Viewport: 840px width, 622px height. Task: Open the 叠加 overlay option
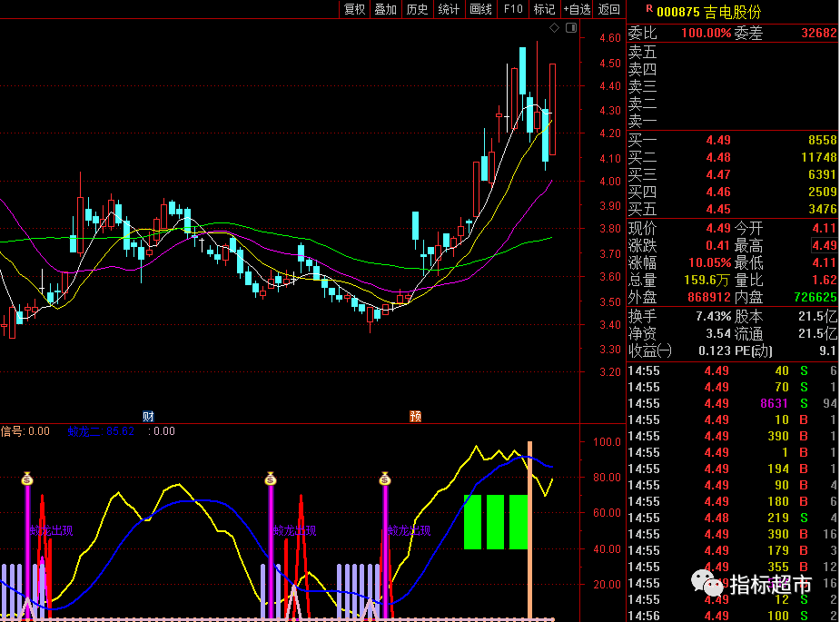pyautogui.click(x=385, y=9)
